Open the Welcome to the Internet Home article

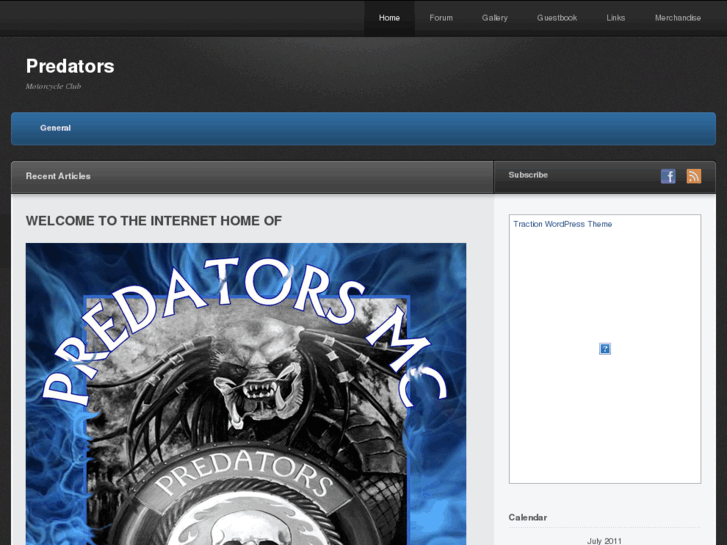point(153,221)
